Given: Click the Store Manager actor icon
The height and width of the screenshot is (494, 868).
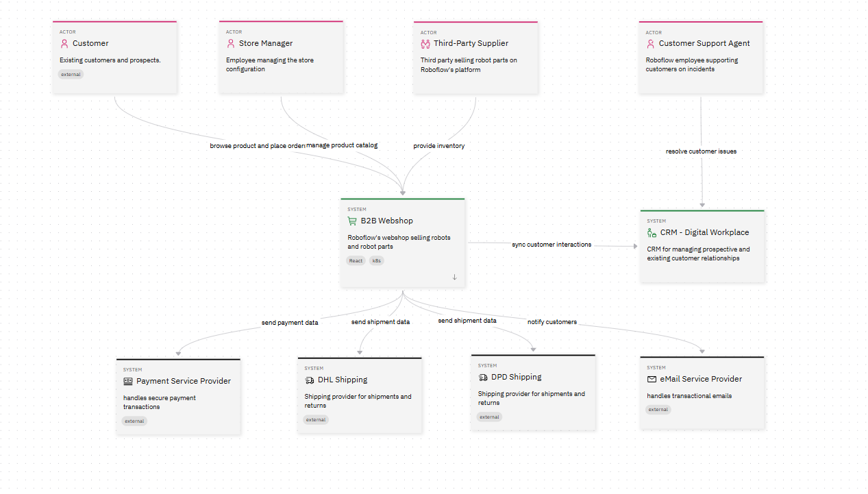Looking at the screenshot, I should [231, 43].
